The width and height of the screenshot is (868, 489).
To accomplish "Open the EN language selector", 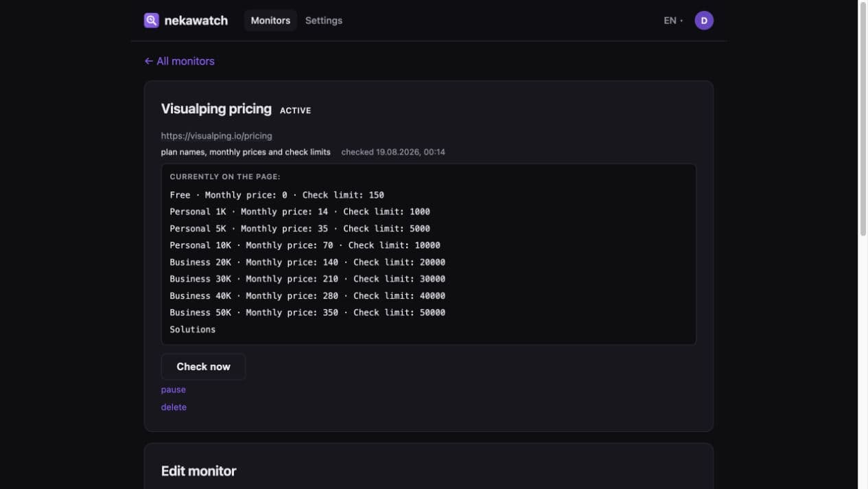I will coord(673,21).
